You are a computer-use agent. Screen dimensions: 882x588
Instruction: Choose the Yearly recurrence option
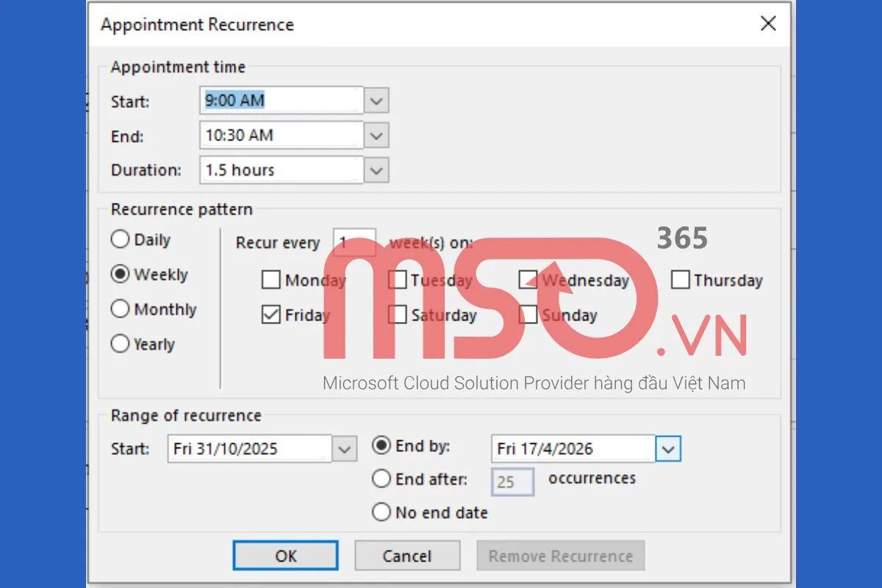point(121,343)
